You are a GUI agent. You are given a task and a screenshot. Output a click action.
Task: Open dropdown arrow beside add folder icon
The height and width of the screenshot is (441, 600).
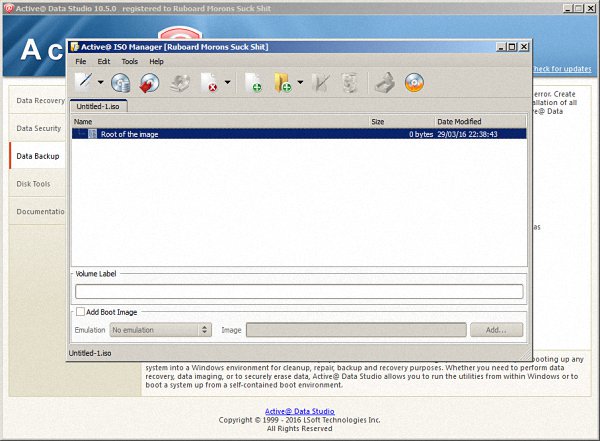point(300,82)
